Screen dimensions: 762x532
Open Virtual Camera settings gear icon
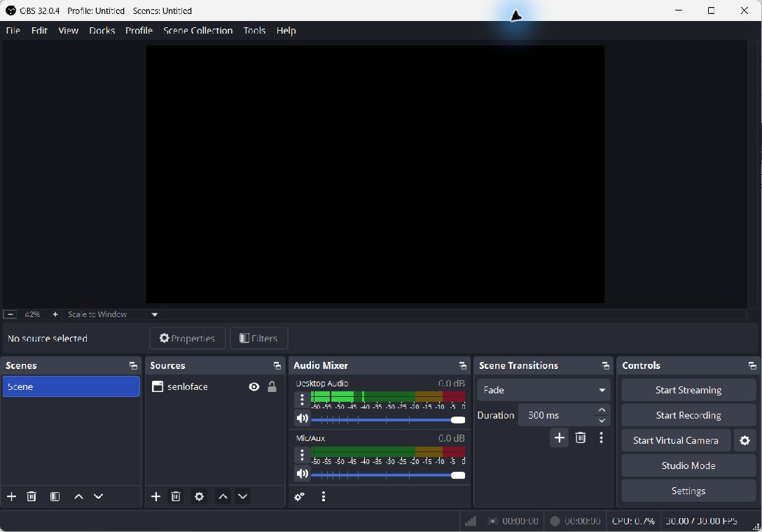(744, 440)
